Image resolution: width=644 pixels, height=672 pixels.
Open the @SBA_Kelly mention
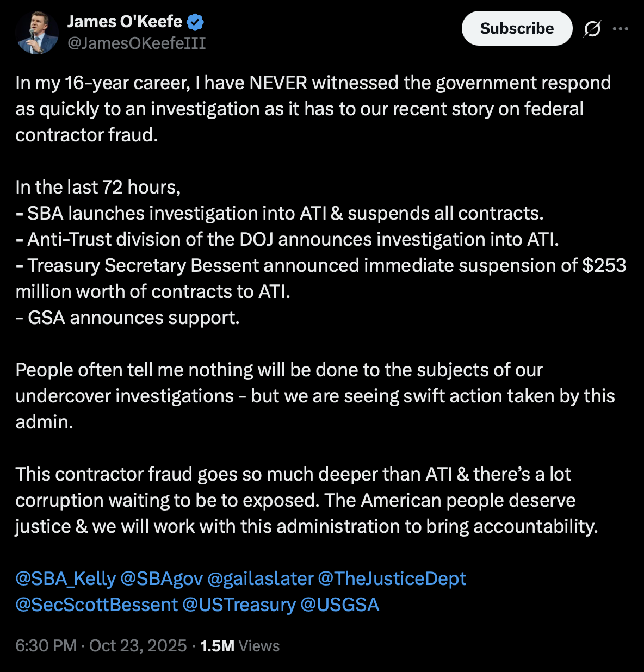[x=66, y=578]
